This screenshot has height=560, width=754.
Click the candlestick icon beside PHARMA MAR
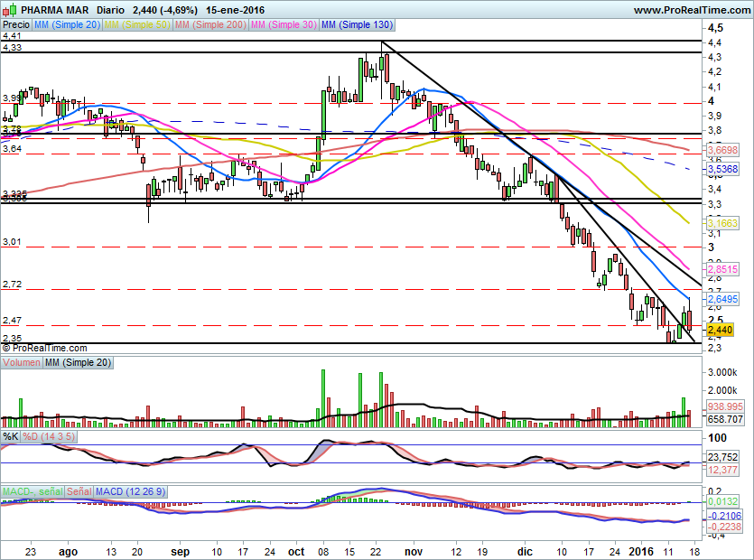[x=10, y=10]
